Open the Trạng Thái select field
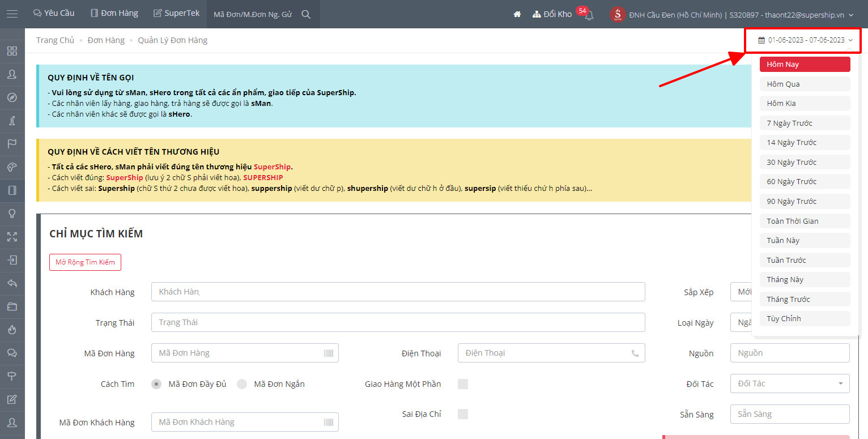This screenshot has width=868, height=439. point(398,322)
